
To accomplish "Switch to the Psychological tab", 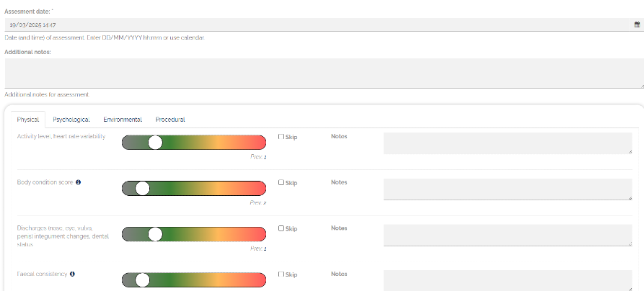I will tap(71, 120).
